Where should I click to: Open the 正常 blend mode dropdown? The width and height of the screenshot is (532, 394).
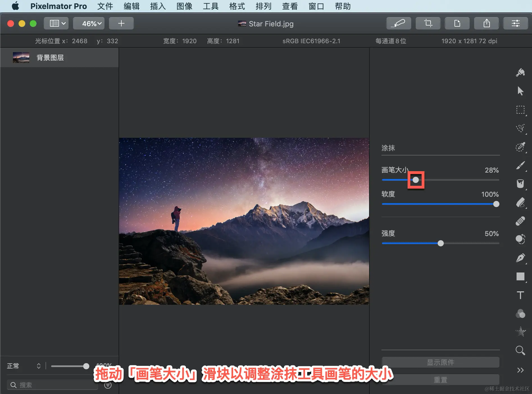coord(24,366)
